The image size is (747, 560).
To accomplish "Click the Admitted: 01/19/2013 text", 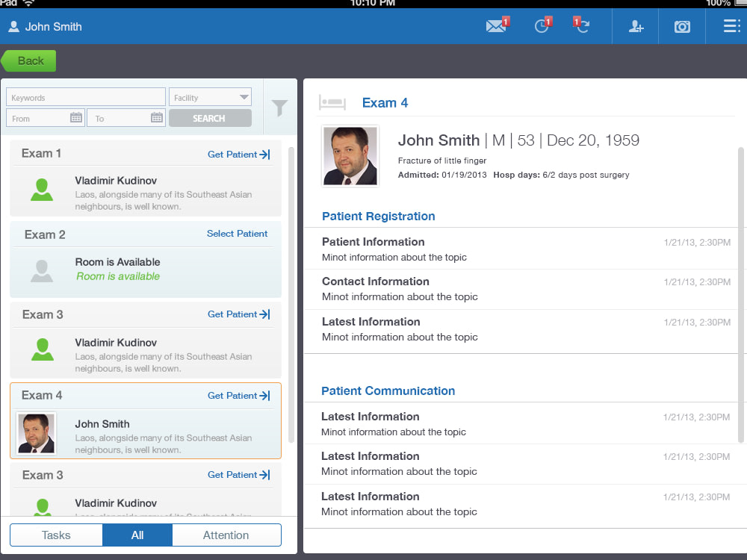I will tap(442, 175).
